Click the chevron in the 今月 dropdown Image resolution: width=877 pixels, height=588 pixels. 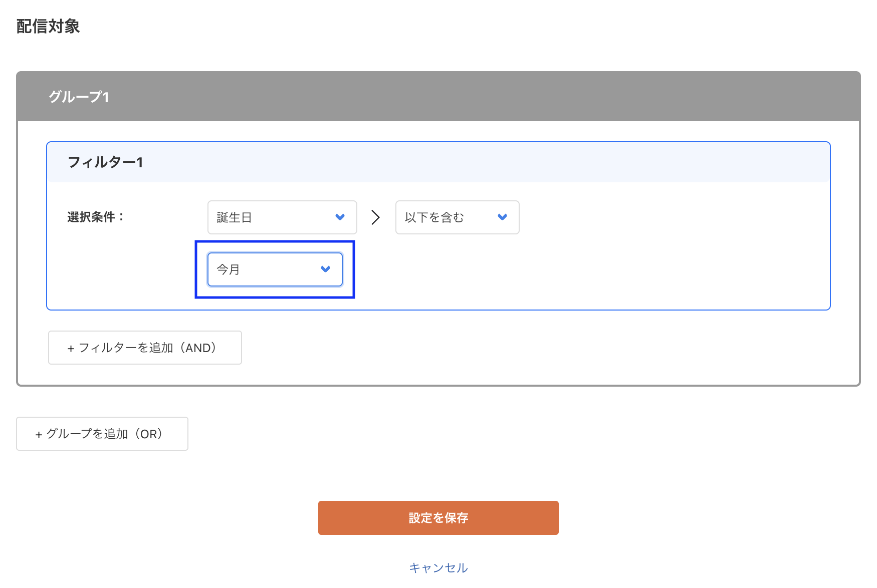325,269
